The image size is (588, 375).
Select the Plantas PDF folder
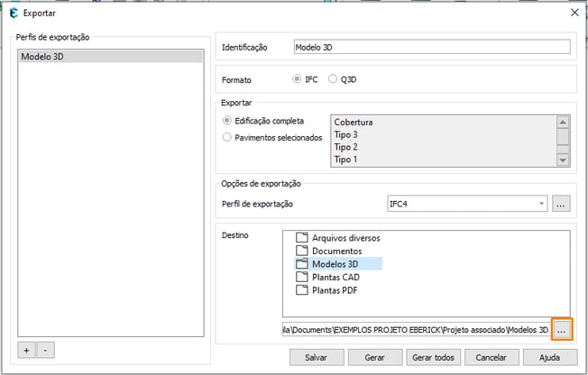click(335, 290)
